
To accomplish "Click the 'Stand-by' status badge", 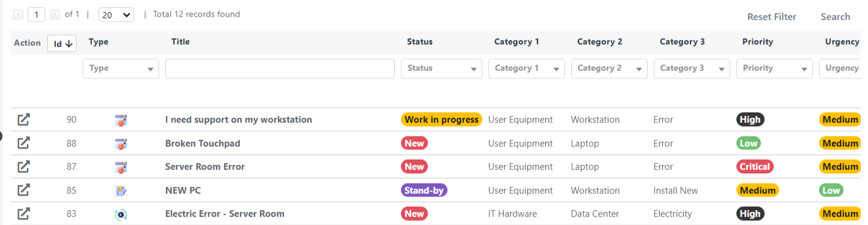I will (424, 190).
